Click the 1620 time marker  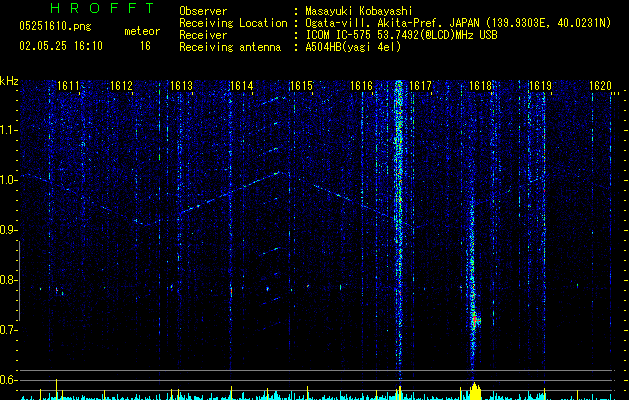(601, 86)
